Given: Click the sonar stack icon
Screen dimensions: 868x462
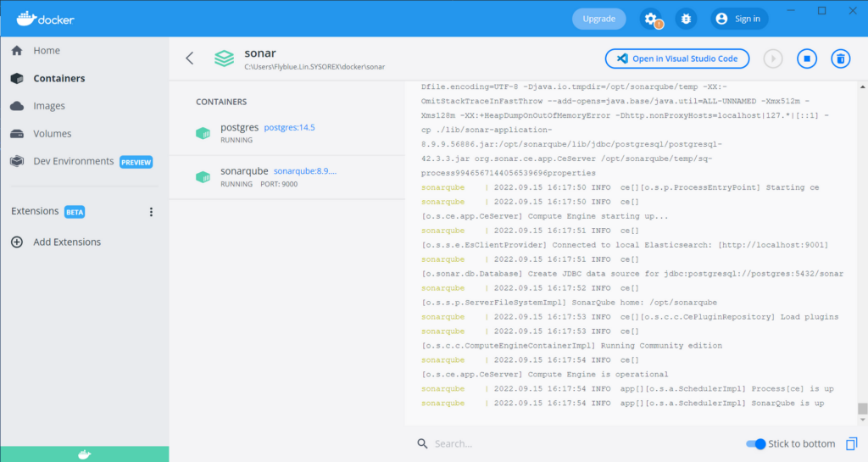Looking at the screenshot, I should (x=224, y=58).
